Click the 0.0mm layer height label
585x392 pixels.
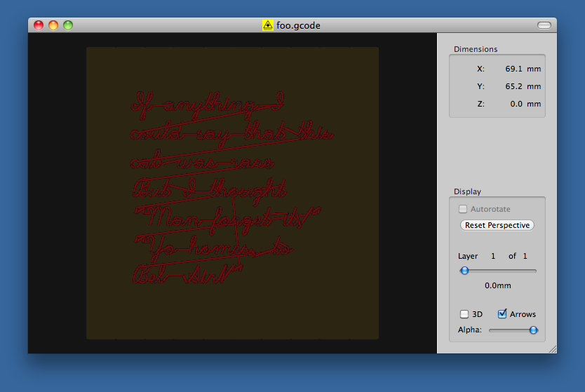point(498,285)
